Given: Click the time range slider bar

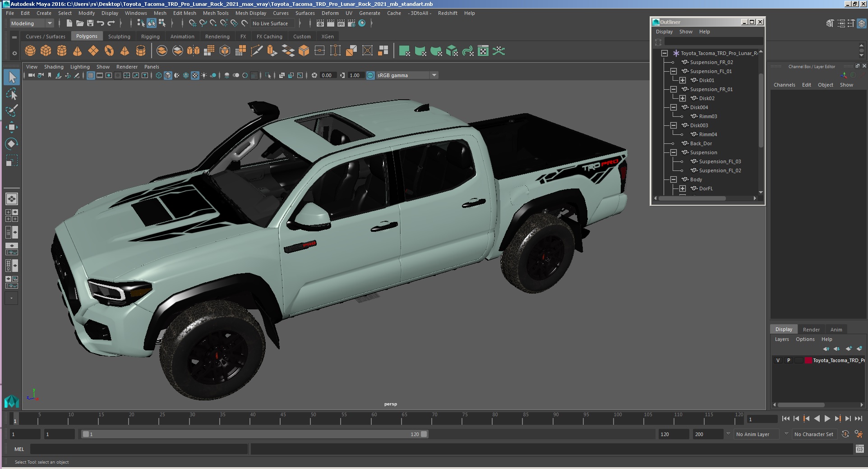Looking at the screenshot, I should (x=254, y=434).
